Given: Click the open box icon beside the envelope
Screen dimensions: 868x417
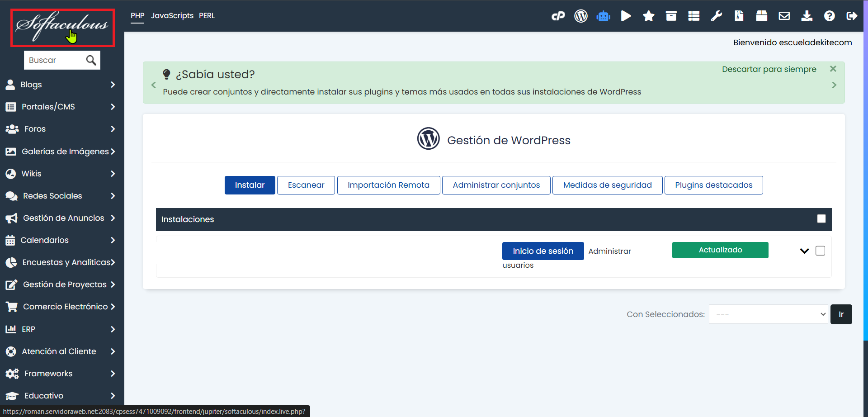Looking at the screenshot, I should coord(762,16).
